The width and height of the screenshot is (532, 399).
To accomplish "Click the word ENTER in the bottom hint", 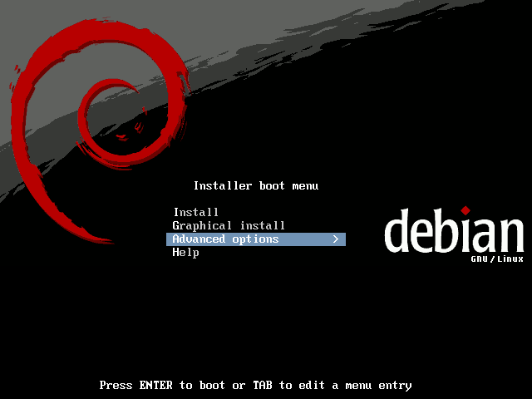I will click(156, 386).
